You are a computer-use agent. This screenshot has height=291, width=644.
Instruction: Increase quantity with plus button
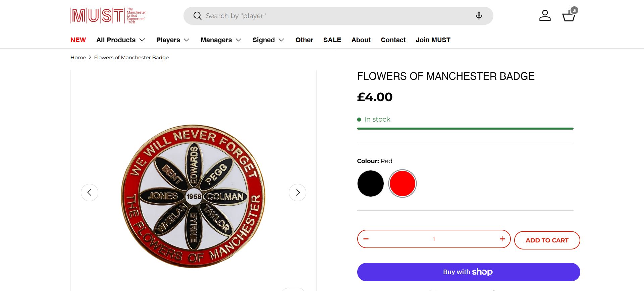pyautogui.click(x=502, y=239)
